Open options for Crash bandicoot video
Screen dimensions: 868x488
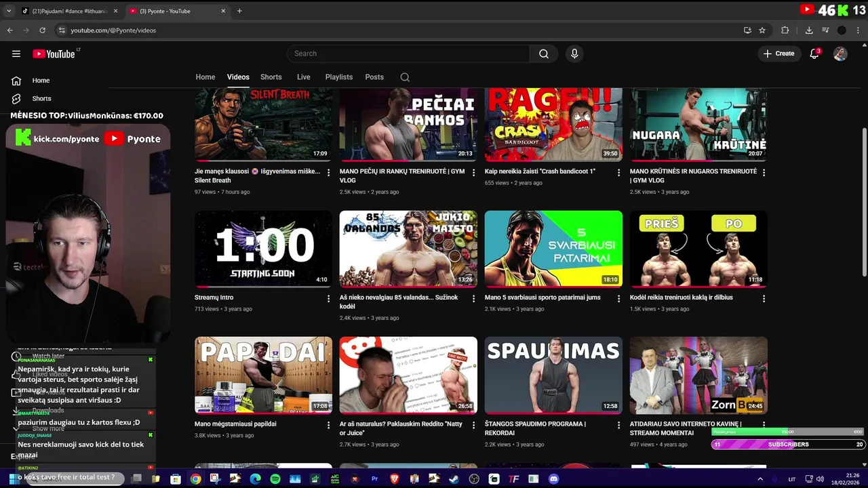(618, 173)
